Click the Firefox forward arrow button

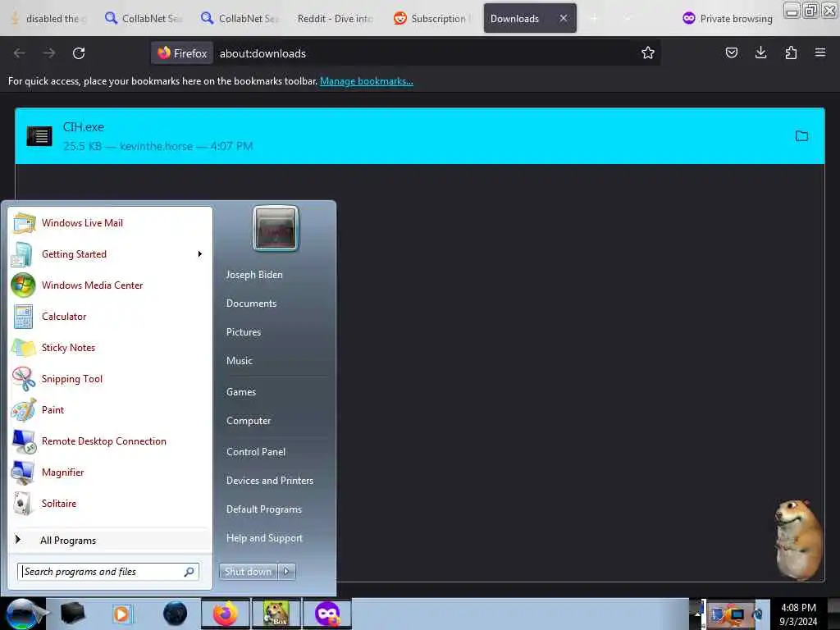coord(49,53)
